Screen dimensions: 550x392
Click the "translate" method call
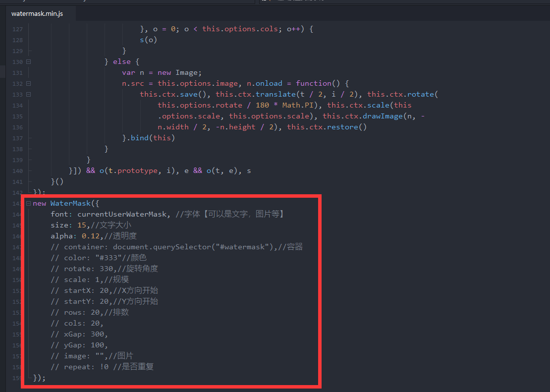click(x=275, y=94)
